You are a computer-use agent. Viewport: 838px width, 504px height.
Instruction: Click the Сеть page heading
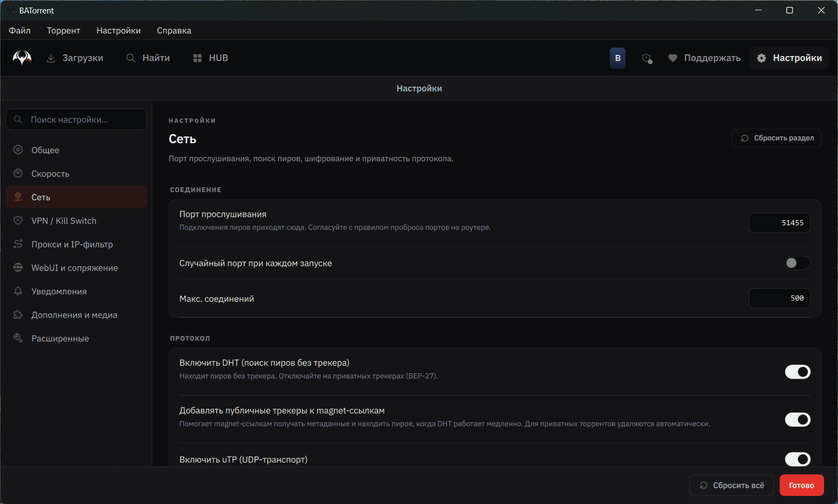[182, 139]
